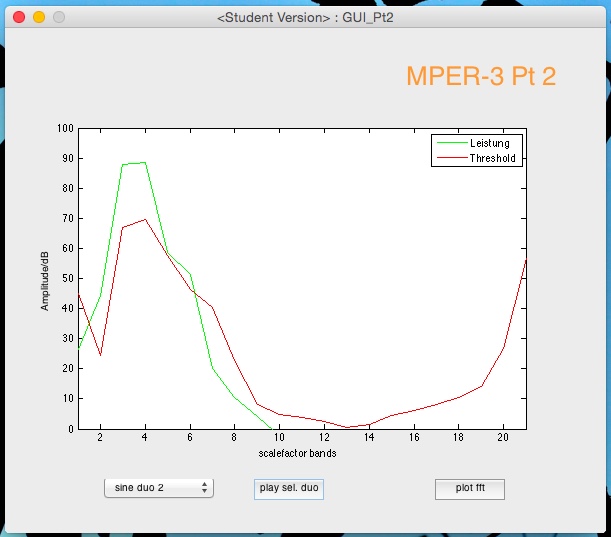The image size is (611, 537).
Task: Click the y-axis tick label 50
Action: pos(68,278)
